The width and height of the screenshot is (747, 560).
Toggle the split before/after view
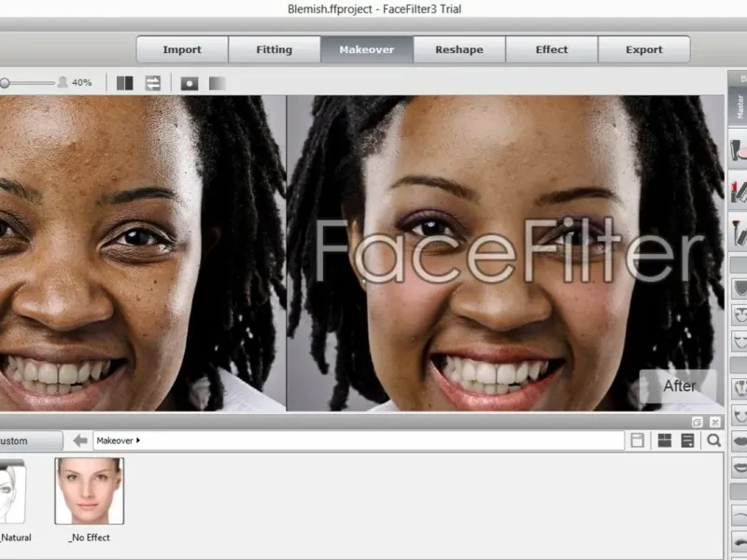point(125,83)
